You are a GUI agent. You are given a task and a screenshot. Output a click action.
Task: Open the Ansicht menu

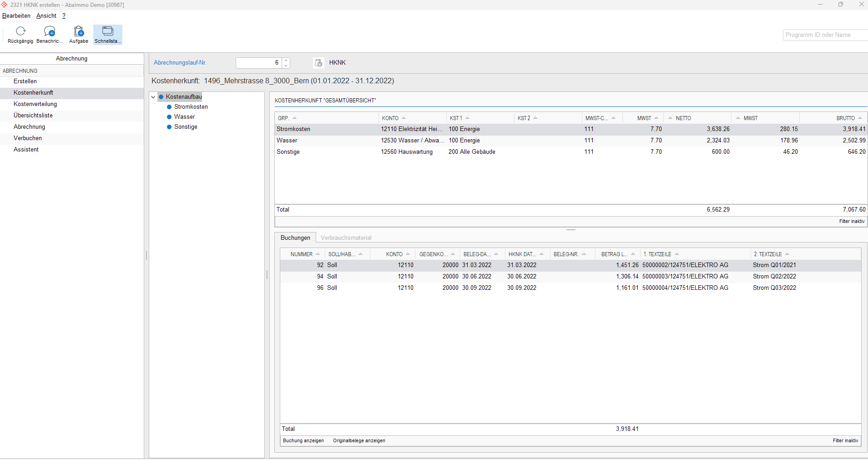[46, 16]
